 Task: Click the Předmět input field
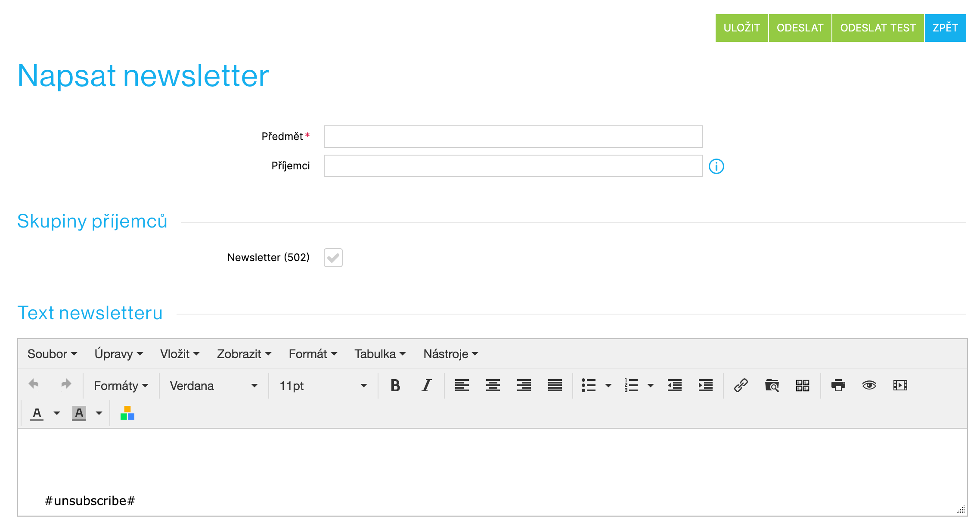click(512, 137)
